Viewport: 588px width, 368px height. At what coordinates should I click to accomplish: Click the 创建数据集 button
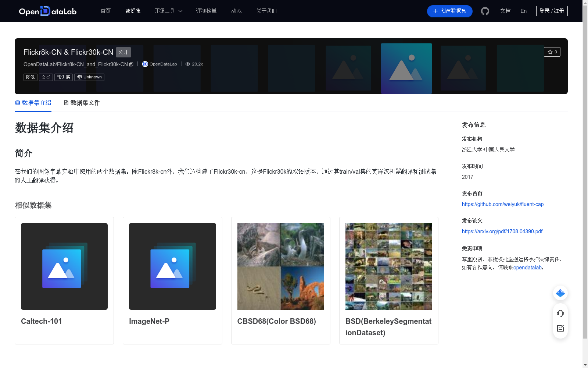(449, 11)
